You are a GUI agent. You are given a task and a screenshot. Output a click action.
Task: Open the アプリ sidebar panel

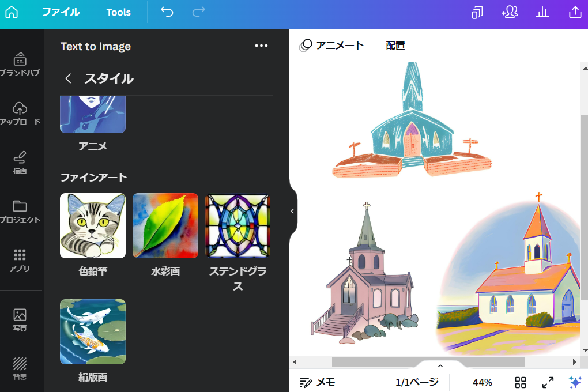tap(20, 261)
